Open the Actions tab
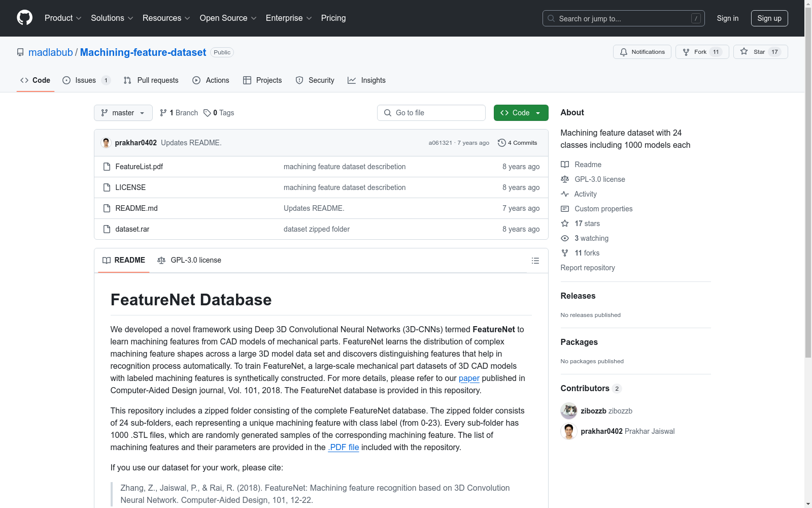This screenshot has width=812, height=508. pos(211,80)
